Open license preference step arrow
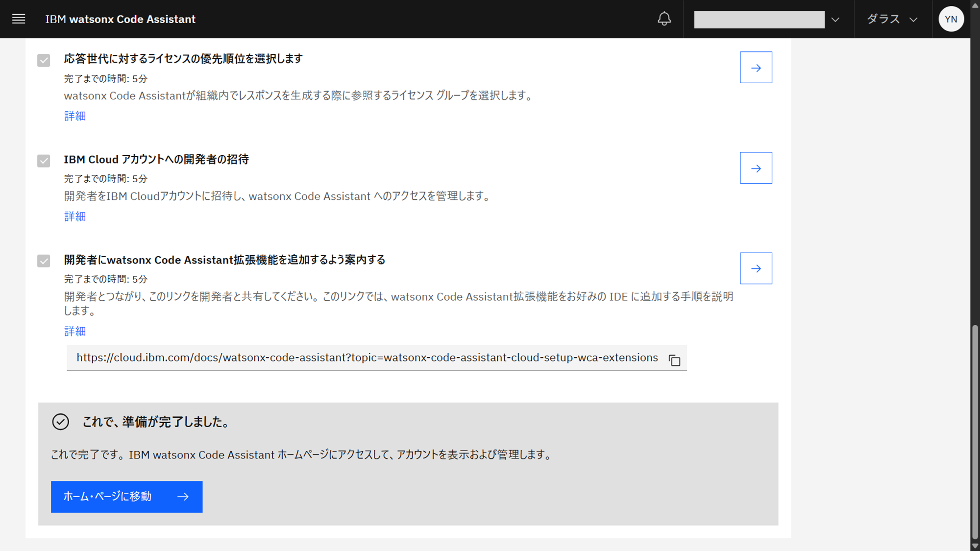 click(756, 68)
